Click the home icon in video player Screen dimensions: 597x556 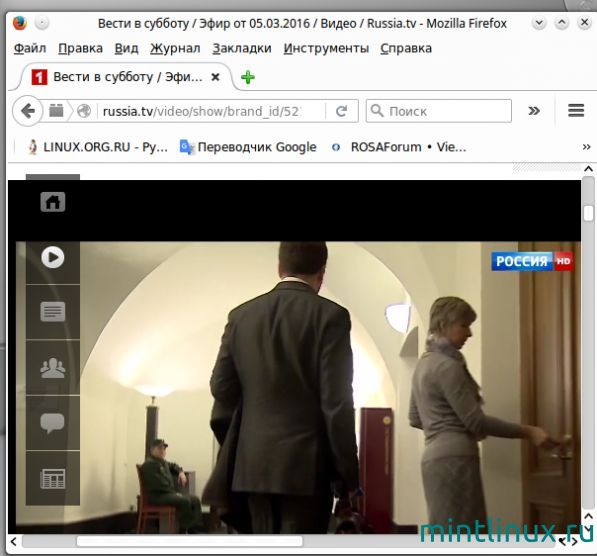coord(53,202)
